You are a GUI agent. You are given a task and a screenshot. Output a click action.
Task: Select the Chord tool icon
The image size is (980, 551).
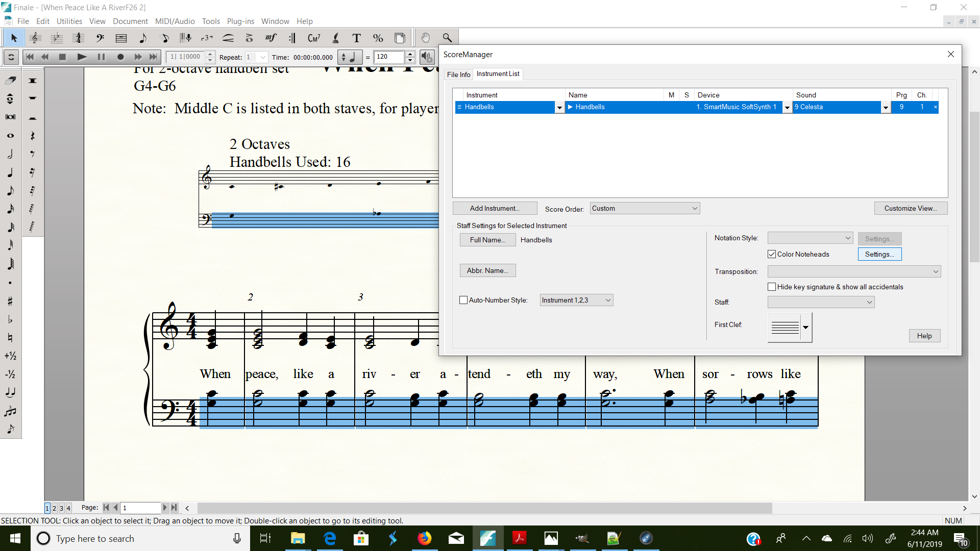tap(313, 38)
